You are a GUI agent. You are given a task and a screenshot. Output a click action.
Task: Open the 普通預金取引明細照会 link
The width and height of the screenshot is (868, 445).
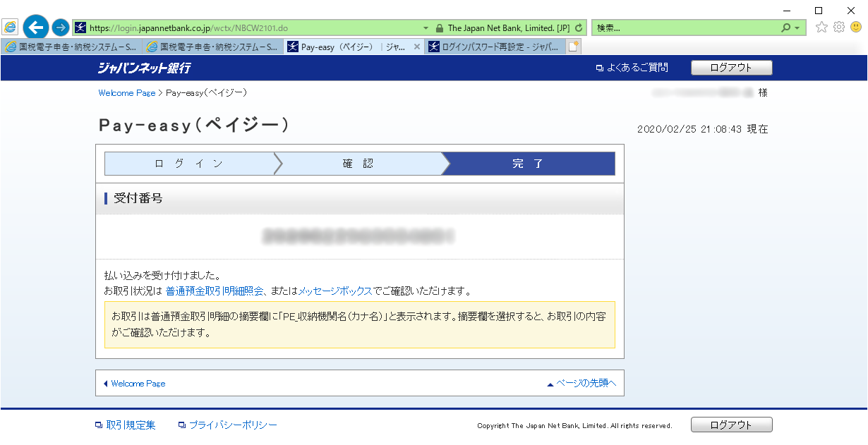click(x=215, y=291)
